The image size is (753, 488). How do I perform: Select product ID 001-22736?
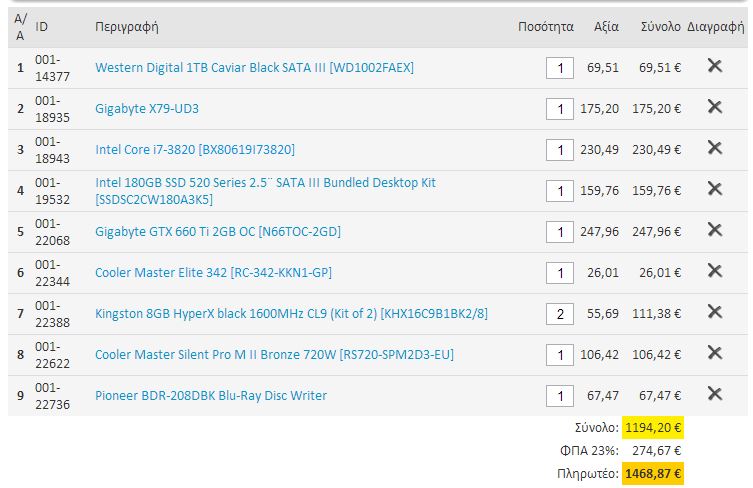pos(52,396)
